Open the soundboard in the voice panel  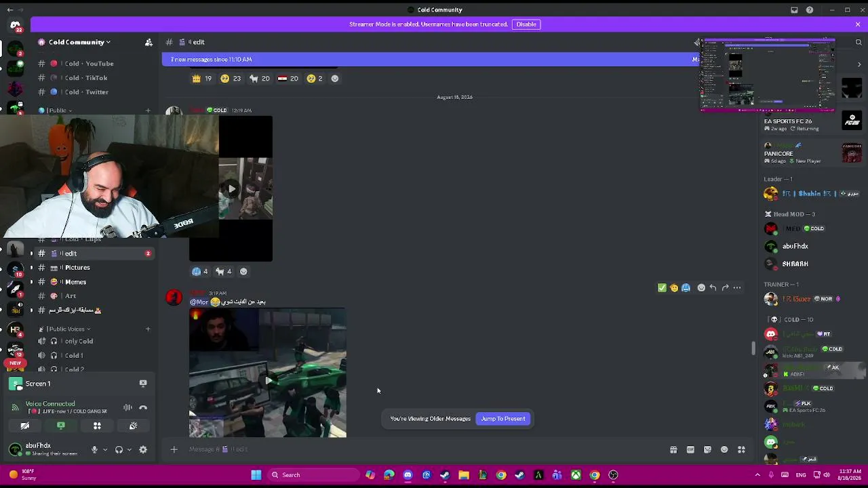pos(133,426)
